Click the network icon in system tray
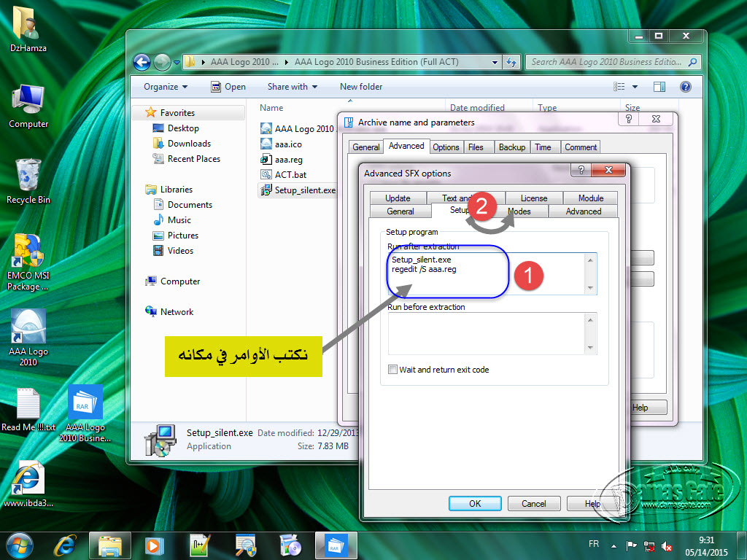747x560 pixels. click(649, 546)
